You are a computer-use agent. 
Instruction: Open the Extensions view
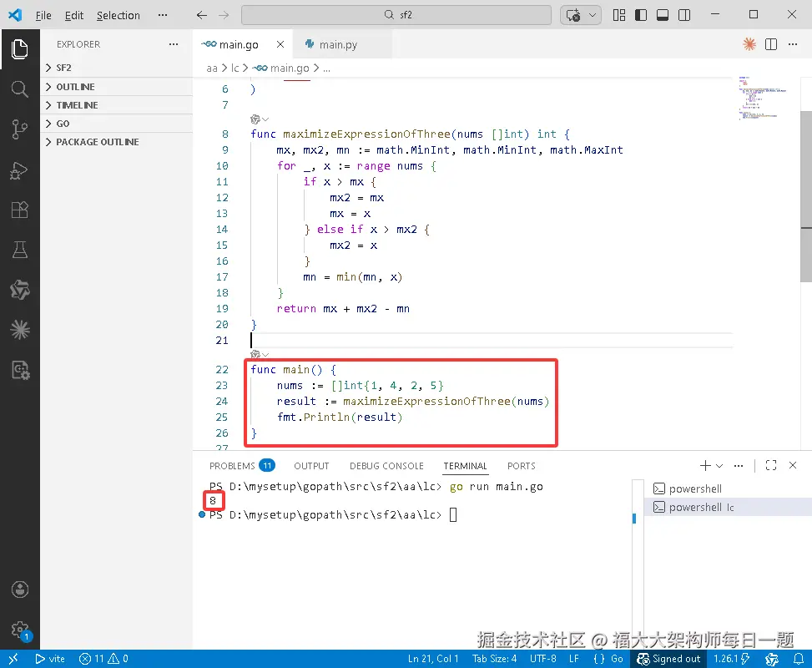(20, 210)
